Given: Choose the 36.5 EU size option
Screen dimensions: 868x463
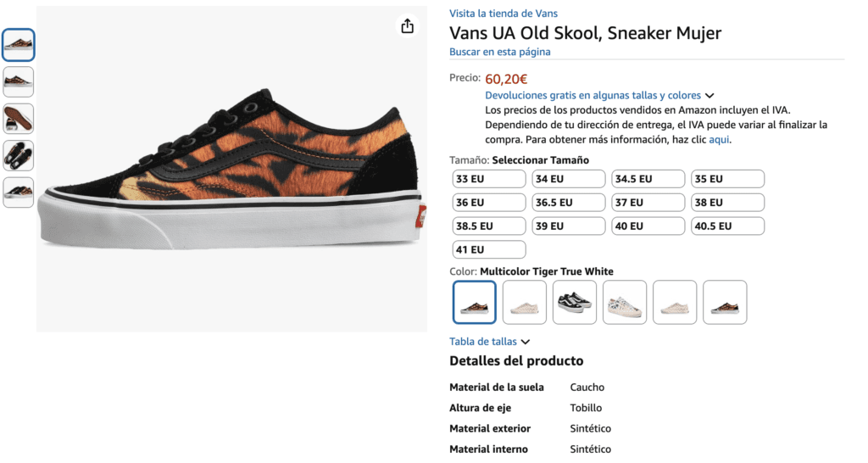Looking at the screenshot, I should tap(569, 203).
